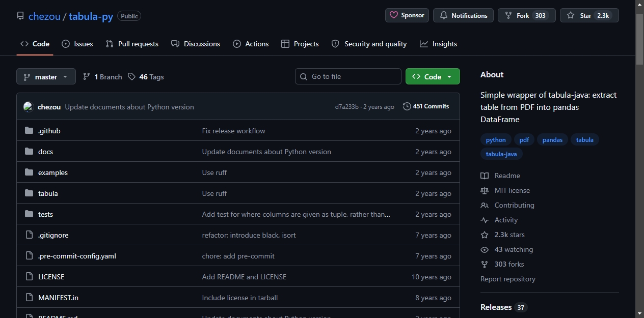Viewport: 644px width, 318px height.
Task: Click the LICENSE file icon
Action: tap(29, 277)
